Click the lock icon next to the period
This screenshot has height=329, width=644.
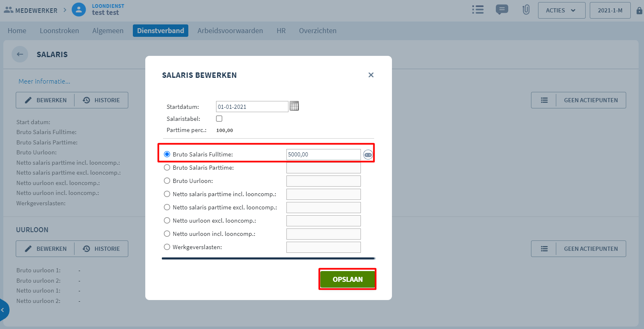(639, 10)
